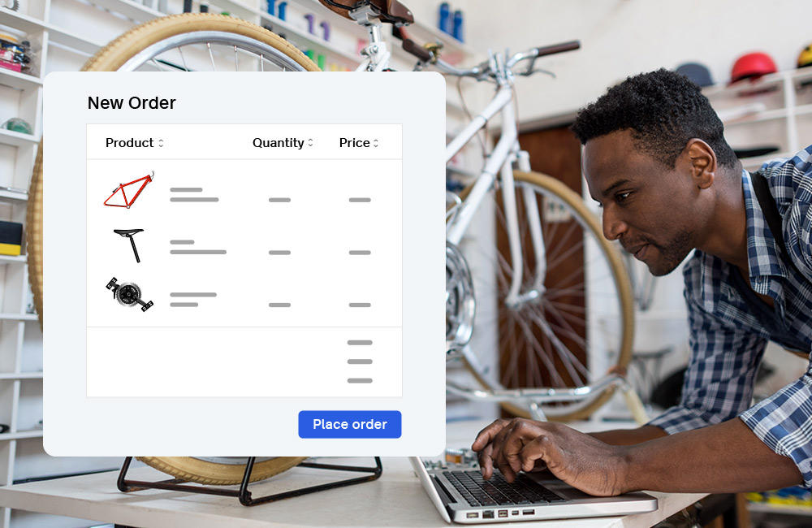Click the bottom total line in order summary
Viewport: 812px width, 528px height.
coord(360,381)
